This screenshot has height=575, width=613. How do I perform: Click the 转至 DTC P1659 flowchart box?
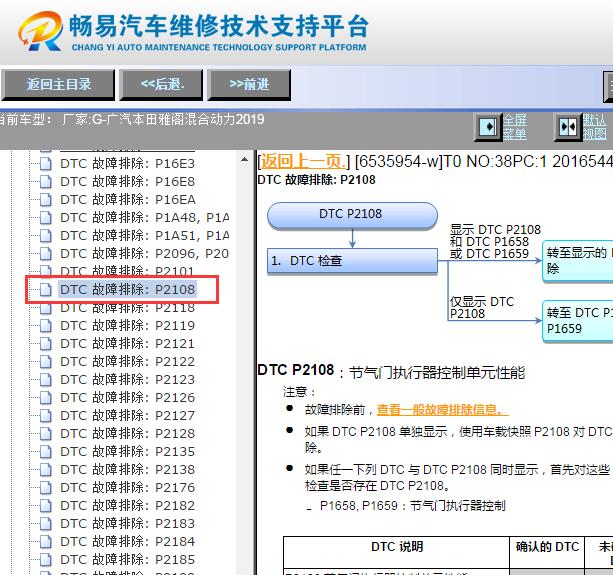[x=577, y=321]
